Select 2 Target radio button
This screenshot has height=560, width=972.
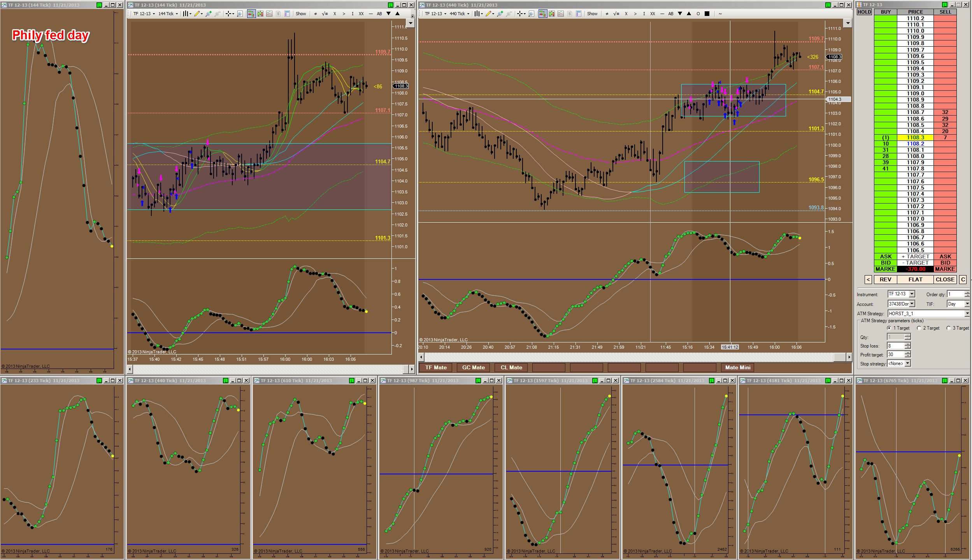(x=919, y=328)
